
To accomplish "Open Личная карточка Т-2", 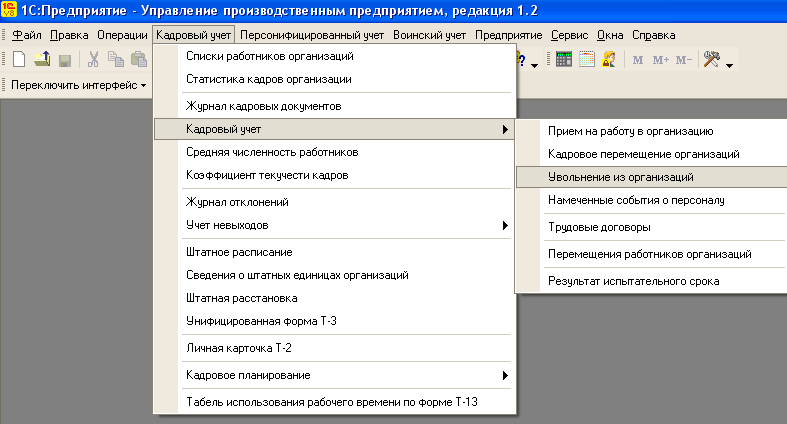I will [334, 348].
